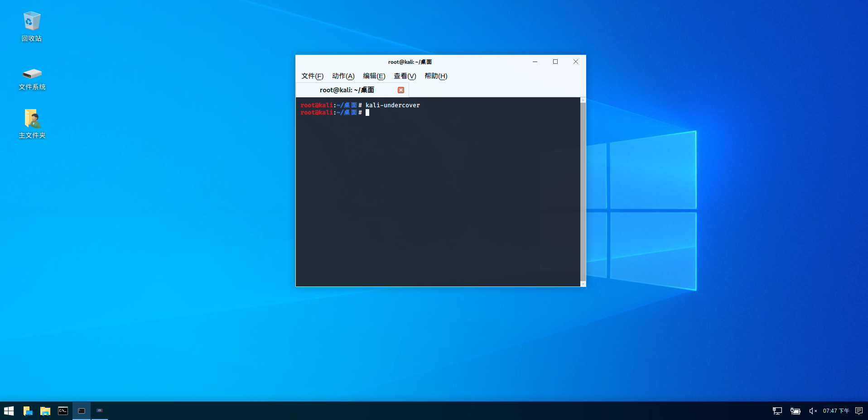Open the 回收站 recycle bin on the desktop
Image resolution: width=868 pixels, height=420 pixels.
pos(31,23)
